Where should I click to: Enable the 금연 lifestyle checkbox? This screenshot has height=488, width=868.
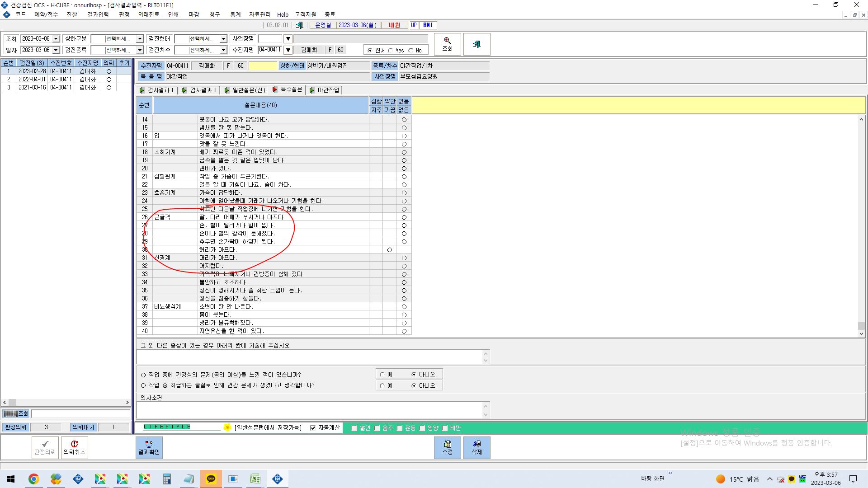(x=354, y=428)
